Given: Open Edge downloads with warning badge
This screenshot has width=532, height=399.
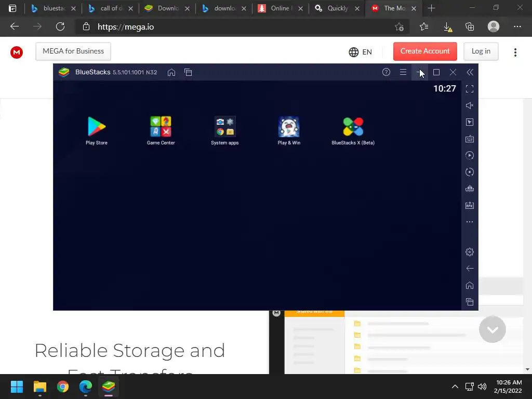Looking at the screenshot, I should pyautogui.click(x=447, y=27).
